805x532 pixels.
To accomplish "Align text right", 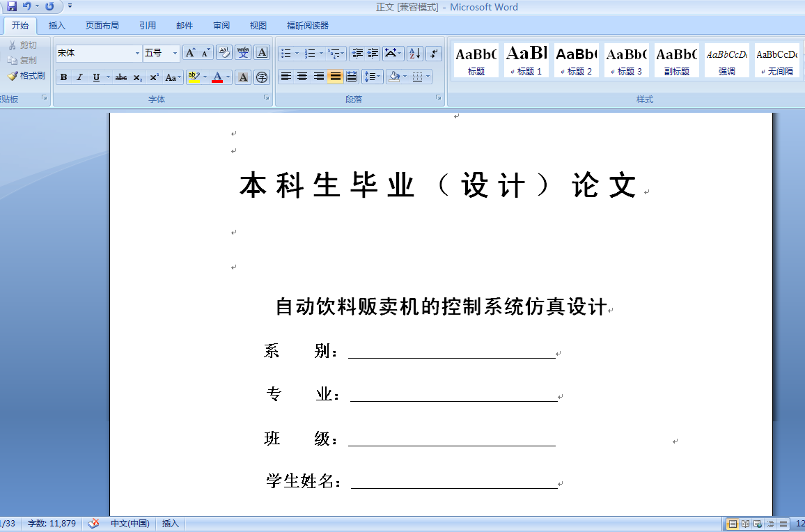I will pyautogui.click(x=319, y=77).
